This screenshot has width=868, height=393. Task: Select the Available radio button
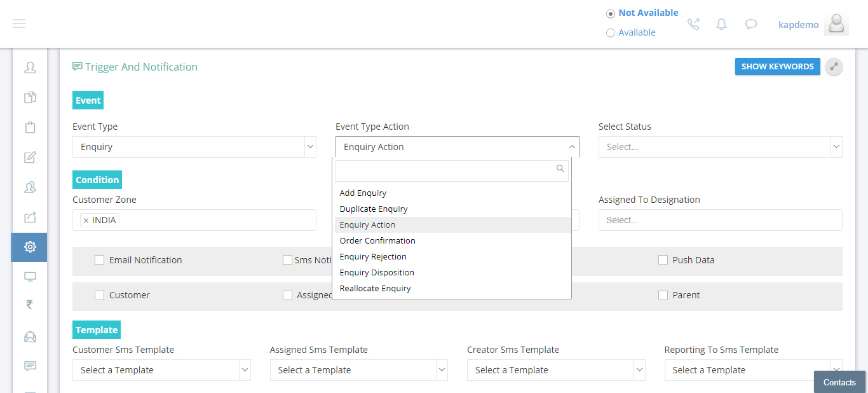point(611,33)
